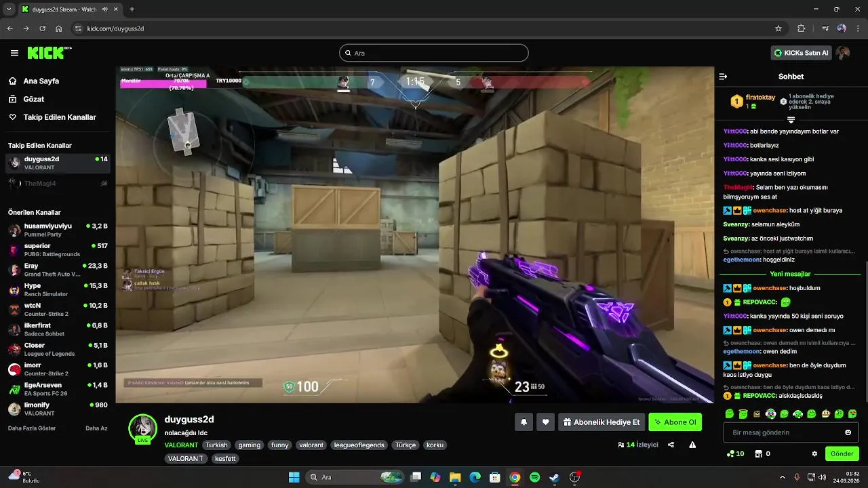
Task: Send message with Gönder button
Action: (842, 453)
